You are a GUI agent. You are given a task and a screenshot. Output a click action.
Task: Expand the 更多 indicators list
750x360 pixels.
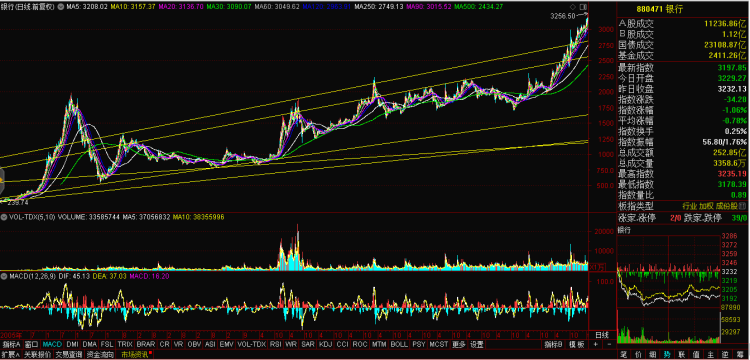pyautogui.click(x=458, y=344)
